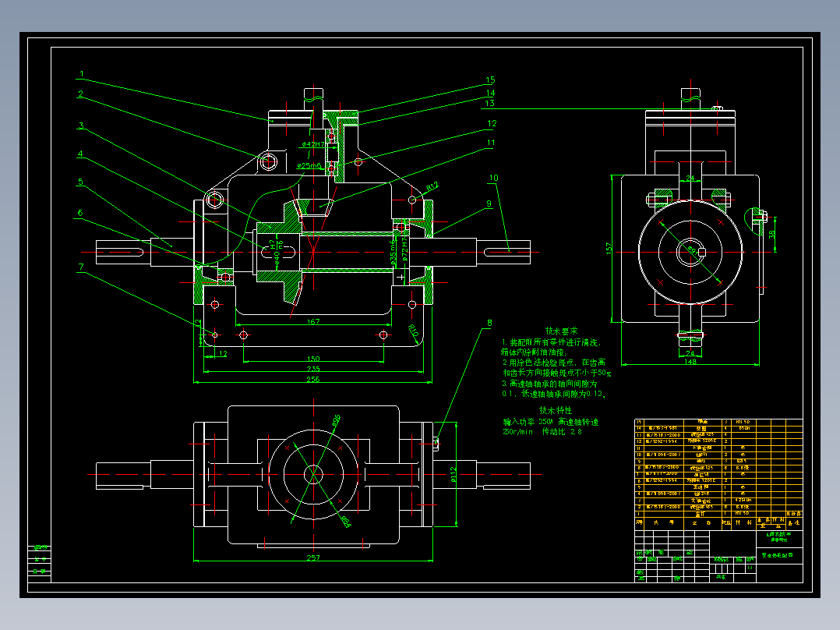Click the 技术特性 heading
The width and height of the screenshot is (840, 630).
[555, 410]
